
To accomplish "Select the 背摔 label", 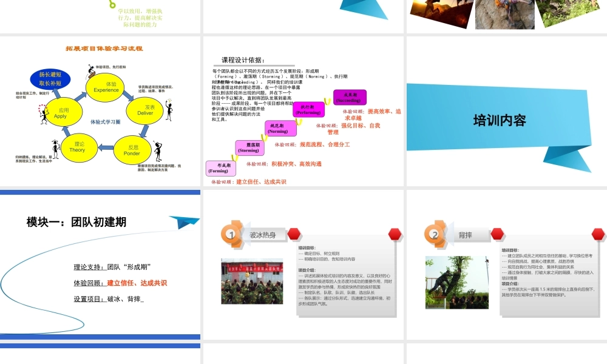I will coord(465,235).
